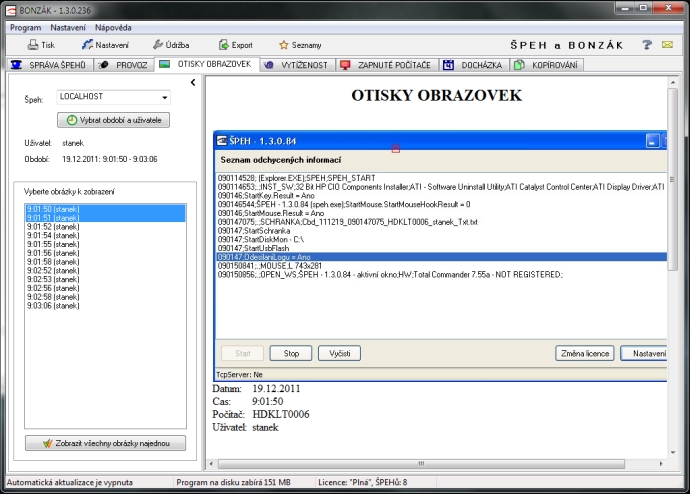Image resolution: width=690 pixels, height=494 pixels.
Task: Click the yellow envelope mail icon
Action: [x=668, y=44]
